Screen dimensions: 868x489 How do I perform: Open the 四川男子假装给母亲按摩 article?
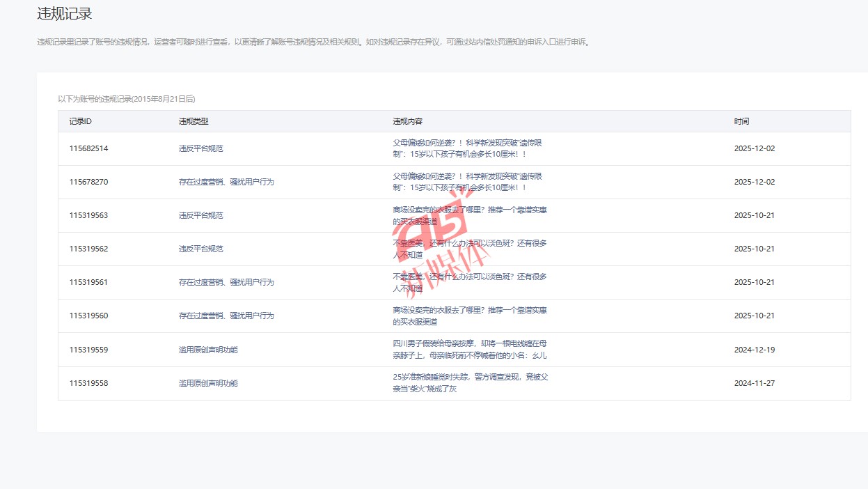pos(470,349)
